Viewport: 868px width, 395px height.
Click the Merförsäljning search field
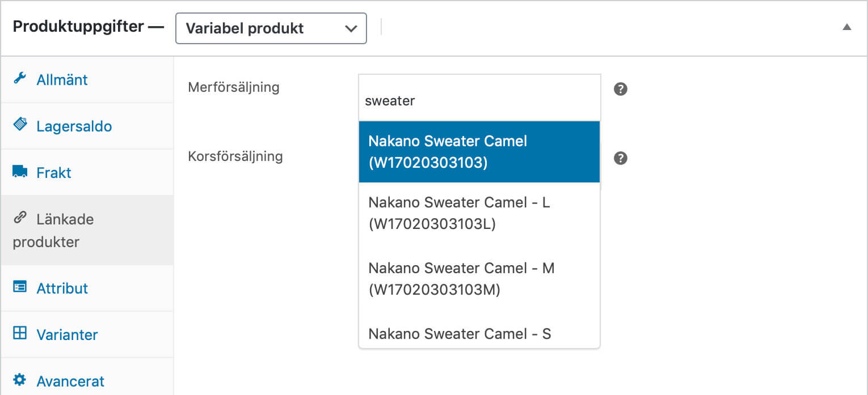(479, 101)
